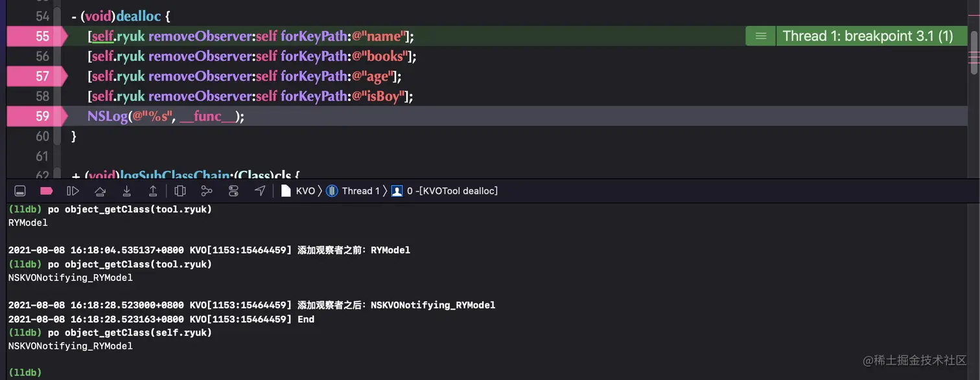Click the lines icon beside breakpoint annotation
The image size is (980, 380).
[x=761, y=36]
